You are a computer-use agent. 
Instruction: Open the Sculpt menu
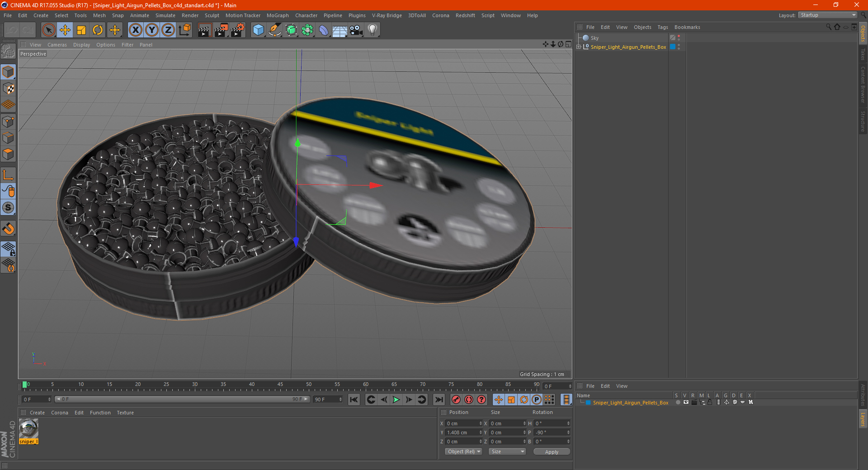point(212,15)
